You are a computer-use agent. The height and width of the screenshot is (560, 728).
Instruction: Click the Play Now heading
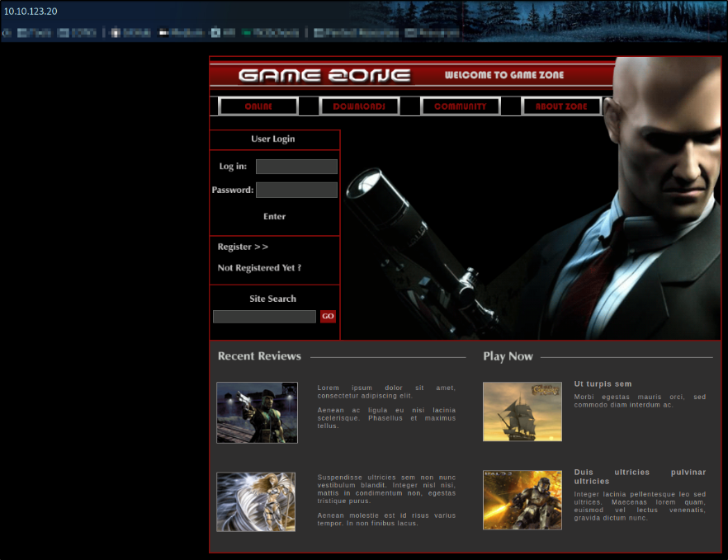coord(508,356)
